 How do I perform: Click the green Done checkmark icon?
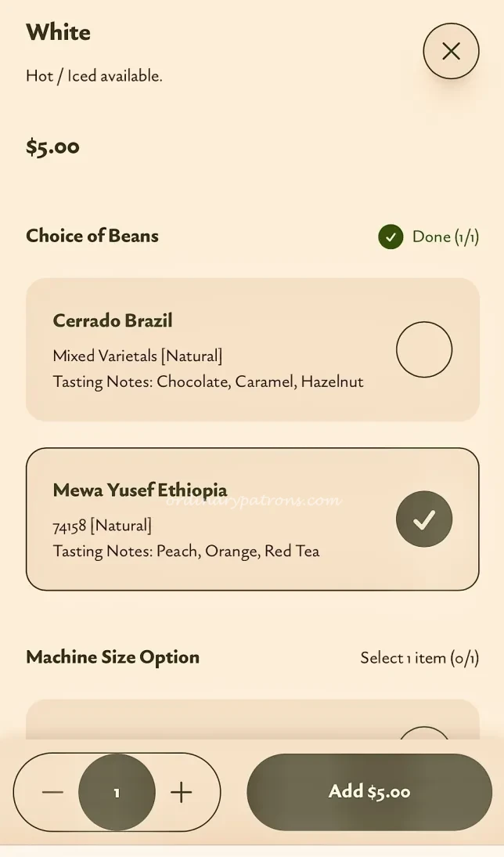point(391,237)
